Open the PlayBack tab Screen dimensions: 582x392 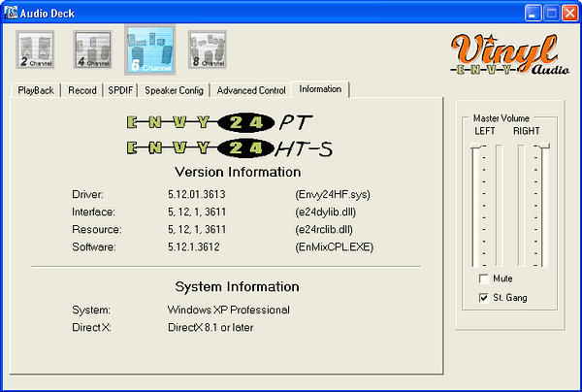[x=36, y=90]
